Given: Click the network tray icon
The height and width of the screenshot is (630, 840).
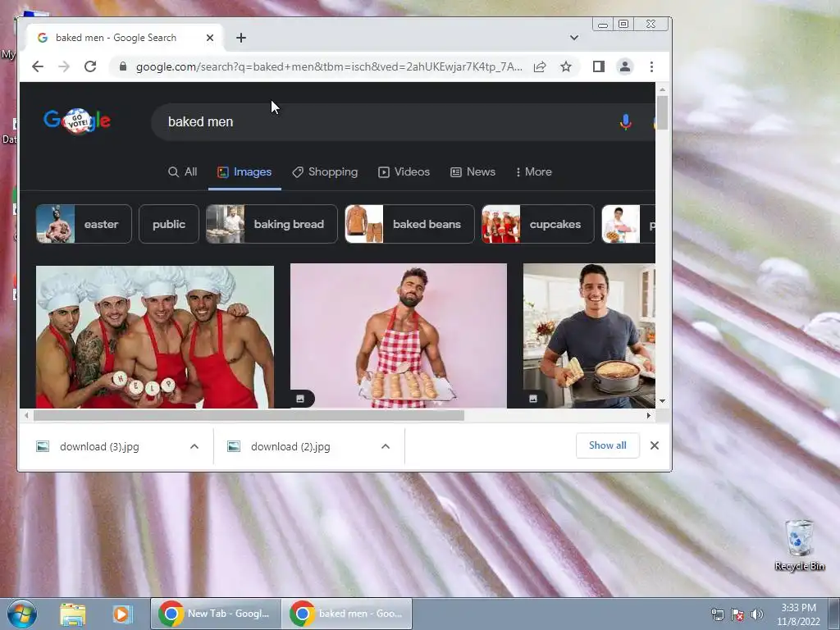Looking at the screenshot, I should point(717,614).
